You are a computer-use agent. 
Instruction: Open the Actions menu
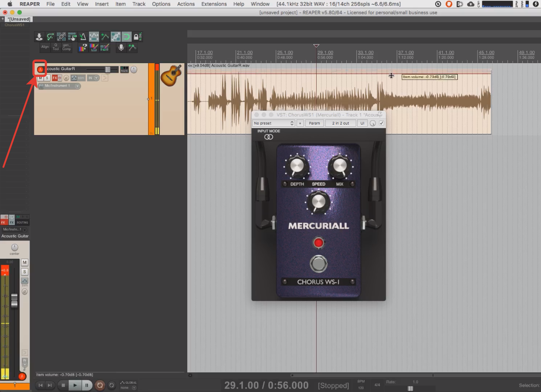pyautogui.click(x=186, y=4)
